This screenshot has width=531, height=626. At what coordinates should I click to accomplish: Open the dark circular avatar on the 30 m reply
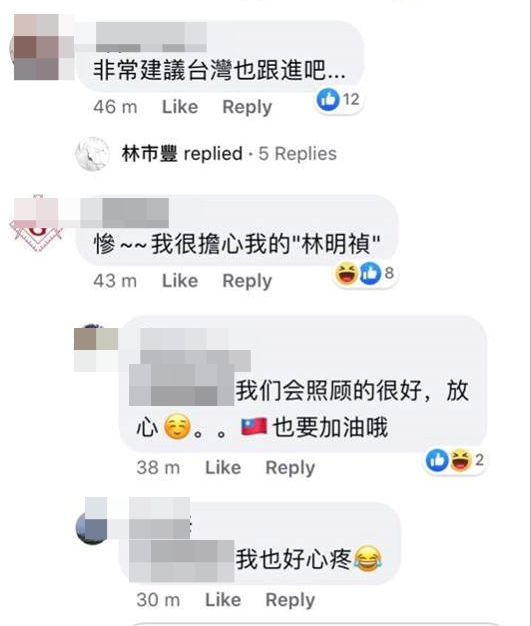click(x=92, y=527)
